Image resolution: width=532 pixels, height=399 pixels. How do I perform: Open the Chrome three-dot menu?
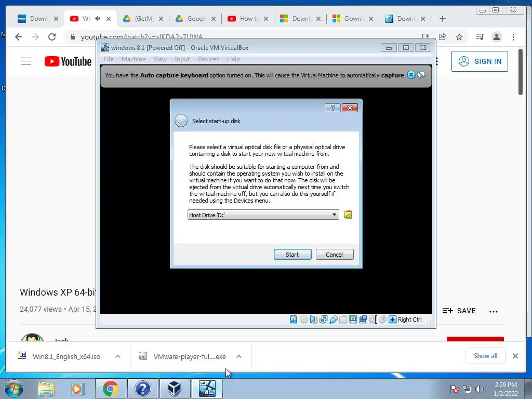click(x=513, y=37)
